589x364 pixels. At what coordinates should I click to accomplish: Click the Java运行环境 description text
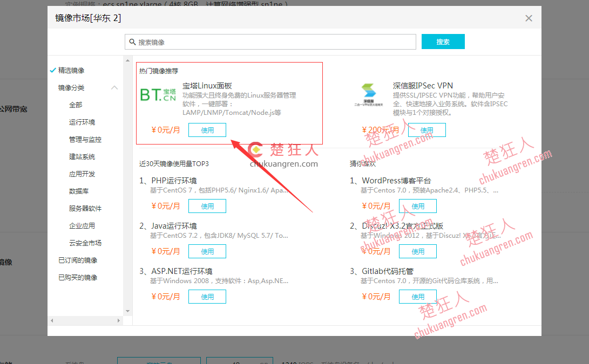219,236
